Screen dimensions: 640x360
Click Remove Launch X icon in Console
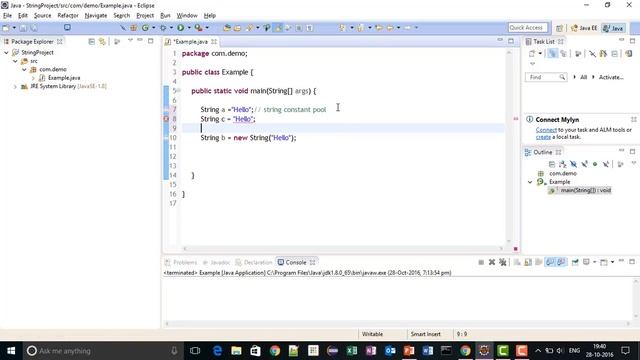pyautogui.click(x=492, y=262)
